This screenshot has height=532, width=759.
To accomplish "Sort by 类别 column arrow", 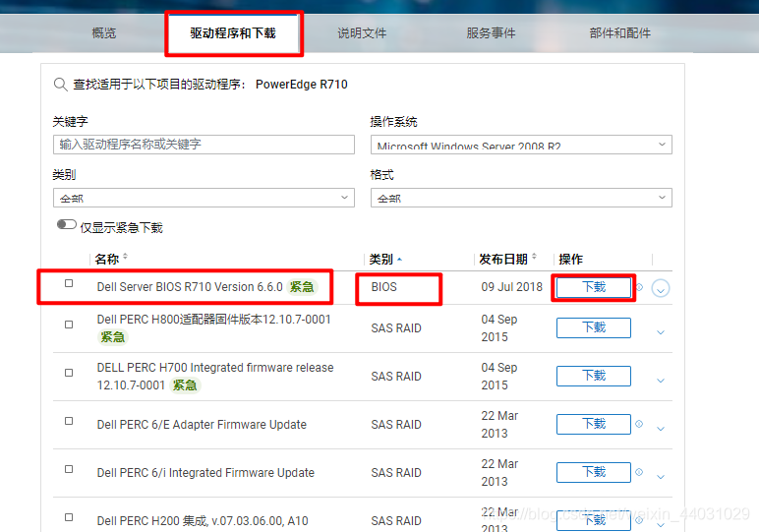I will click(x=399, y=260).
